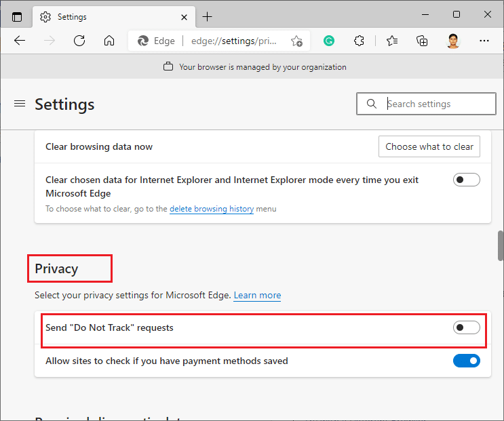Open the delete browsing history link
This screenshot has height=421, width=504.
pos(212,209)
